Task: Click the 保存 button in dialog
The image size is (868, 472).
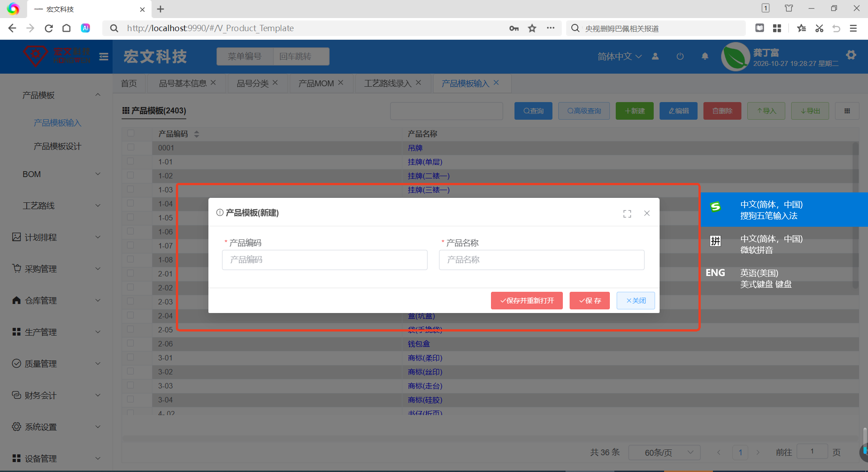Action: pyautogui.click(x=590, y=301)
